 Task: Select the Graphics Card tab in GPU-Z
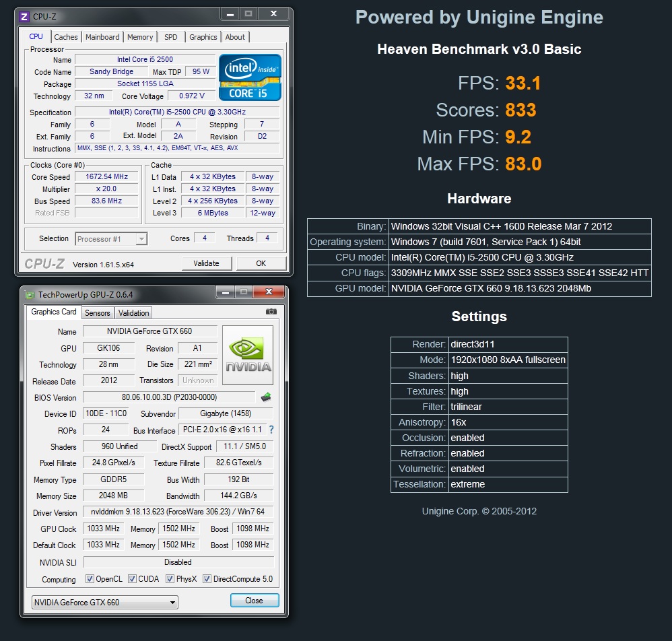[x=54, y=312]
